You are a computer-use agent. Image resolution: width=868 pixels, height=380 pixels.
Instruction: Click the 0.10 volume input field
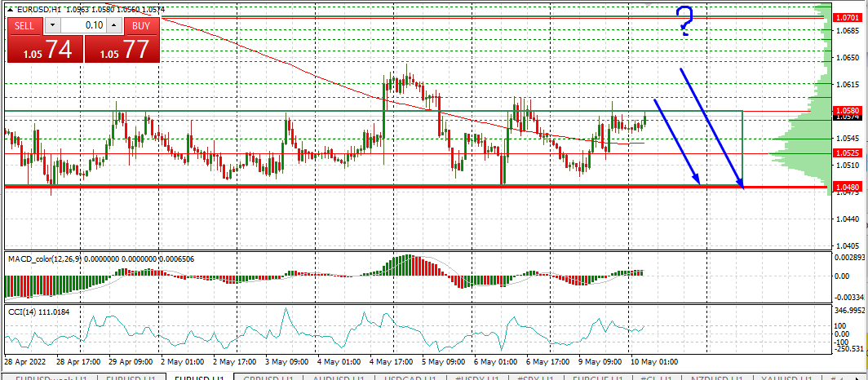pos(83,25)
